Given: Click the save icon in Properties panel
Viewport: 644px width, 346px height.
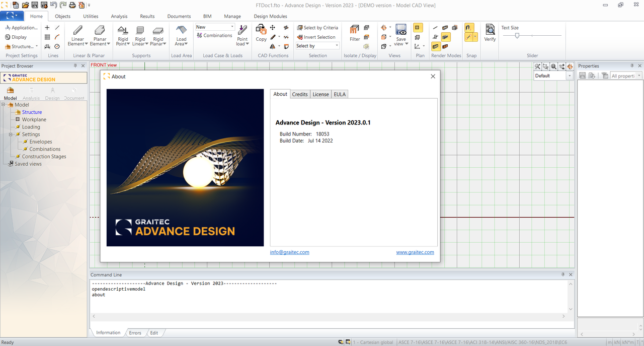Looking at the screenshot, I should click(583, 76).
